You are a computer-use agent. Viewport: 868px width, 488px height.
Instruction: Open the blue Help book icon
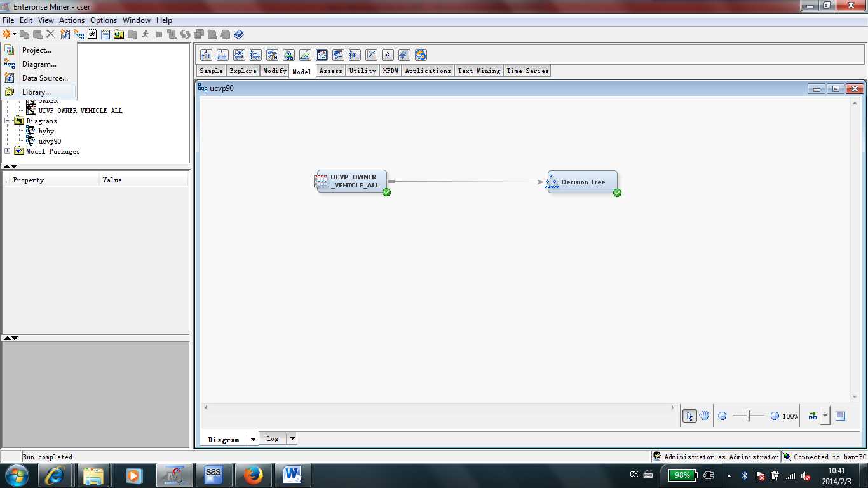238,34
